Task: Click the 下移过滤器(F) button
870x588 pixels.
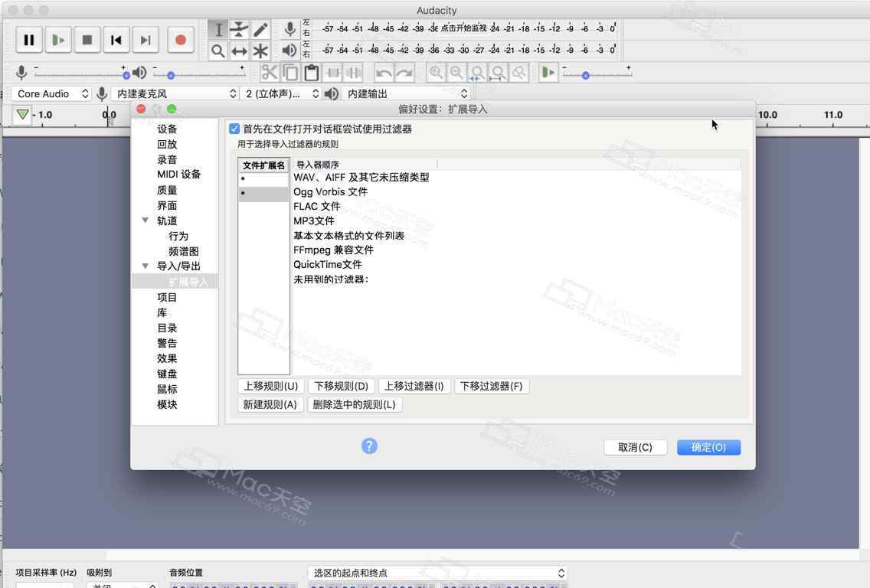Action: pos(491,386)
